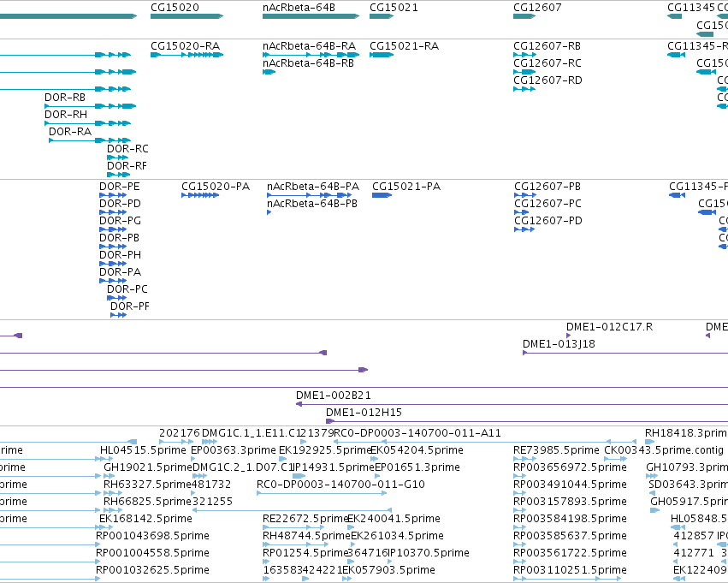
Task: Select EST EK261034.5prime
Action: pyautogui.click(x=354, y=545)
